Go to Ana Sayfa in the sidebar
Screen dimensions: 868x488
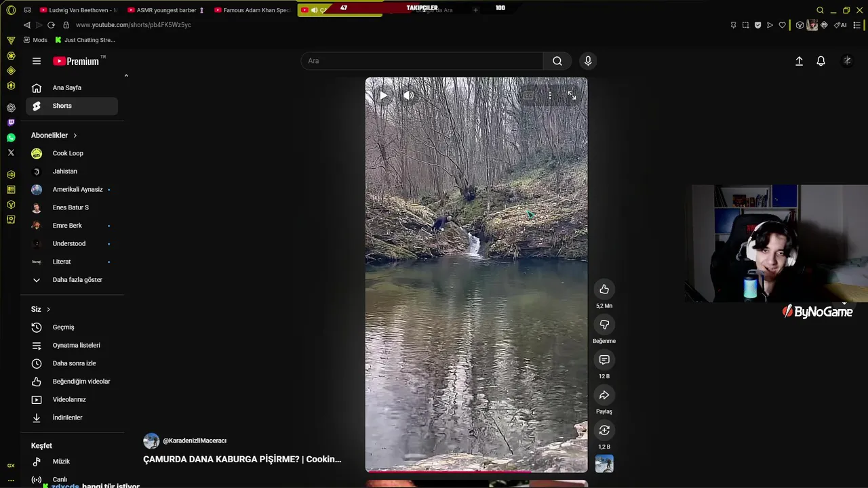click(72, 87)
